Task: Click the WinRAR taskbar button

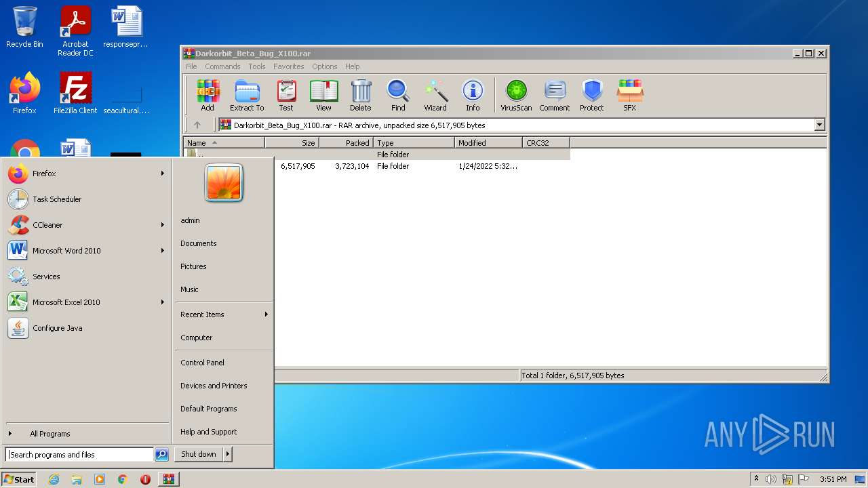Action: click(x=169, y=479)
